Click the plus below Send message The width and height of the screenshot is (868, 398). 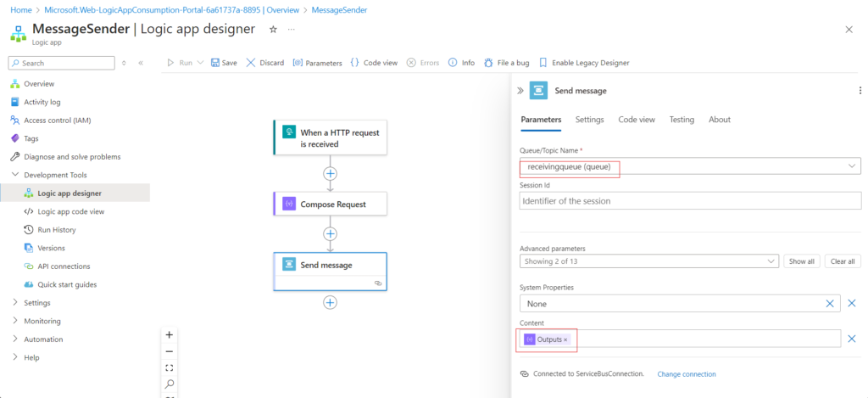(331, 303)
